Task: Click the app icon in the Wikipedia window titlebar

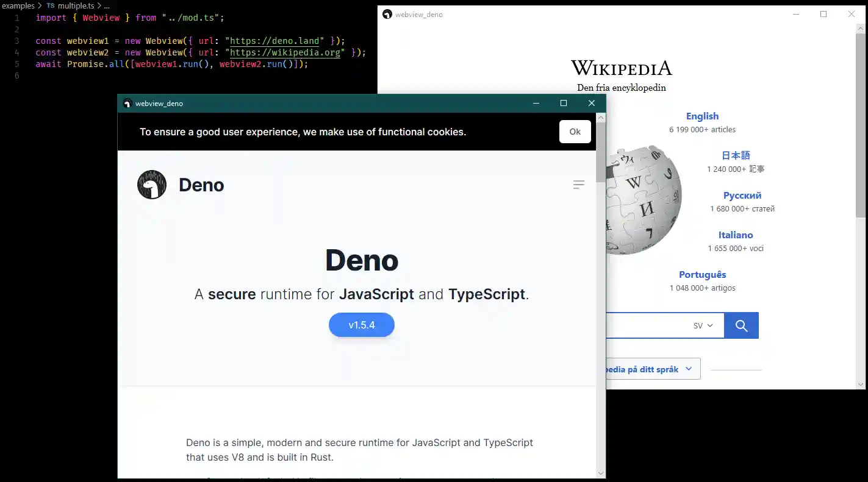Action: (x=388, y=13)
